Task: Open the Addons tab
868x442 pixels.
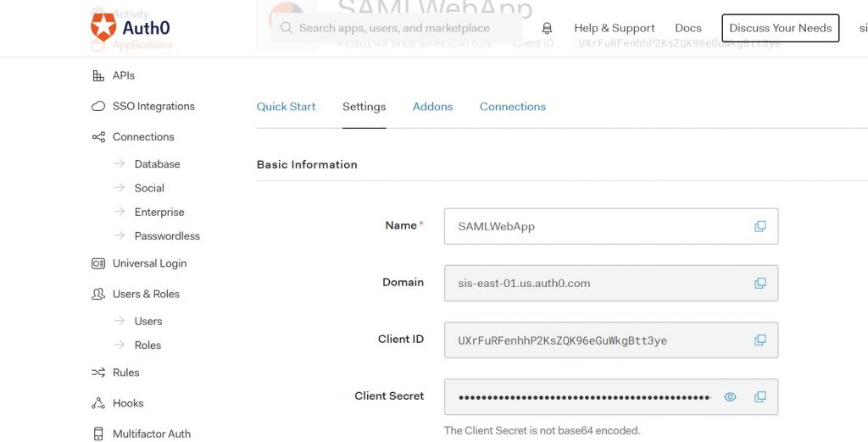Action: click(432, 107)
